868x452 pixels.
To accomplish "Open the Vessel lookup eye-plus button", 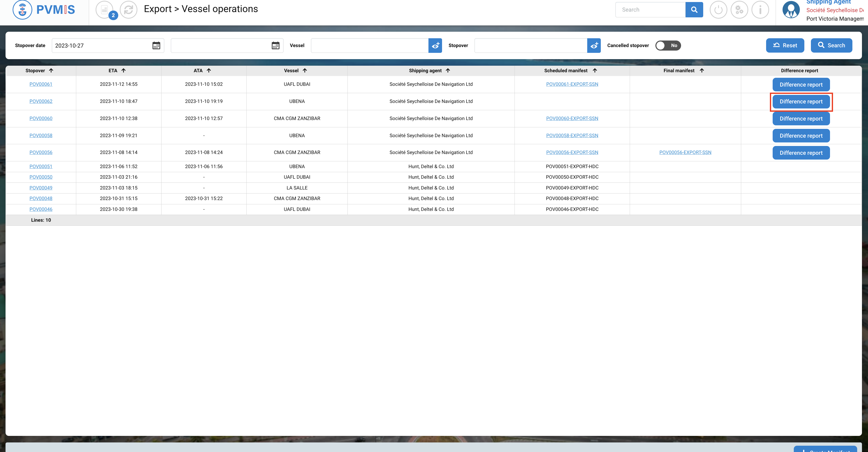I will (x=435, y=46).
